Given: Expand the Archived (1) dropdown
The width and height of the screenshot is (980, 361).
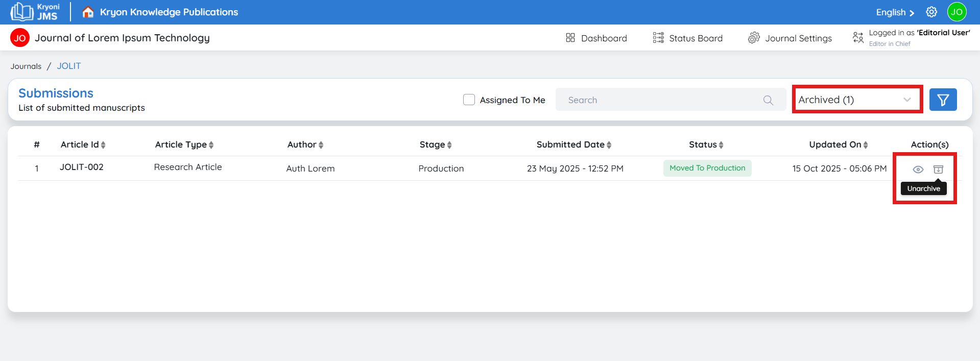Looking at the screenshot, I should pyautogui.click(x=857, y=100).
